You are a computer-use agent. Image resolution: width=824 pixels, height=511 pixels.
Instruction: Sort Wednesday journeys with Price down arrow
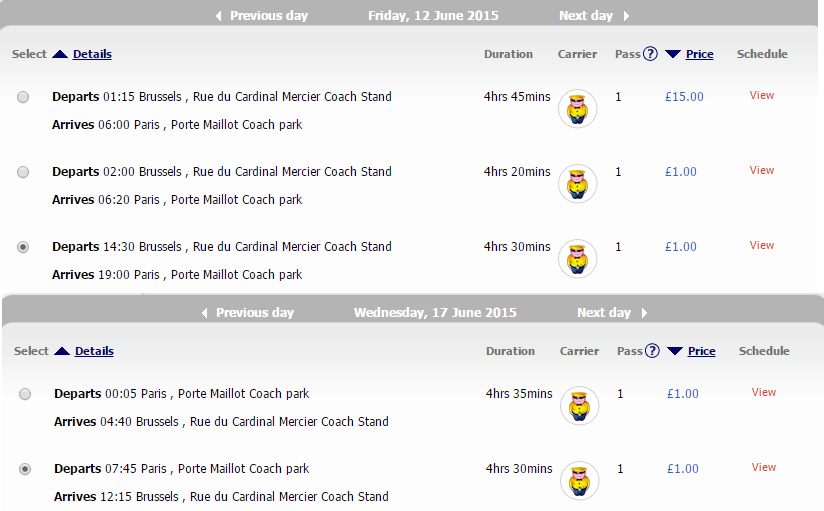click(675, 351)
